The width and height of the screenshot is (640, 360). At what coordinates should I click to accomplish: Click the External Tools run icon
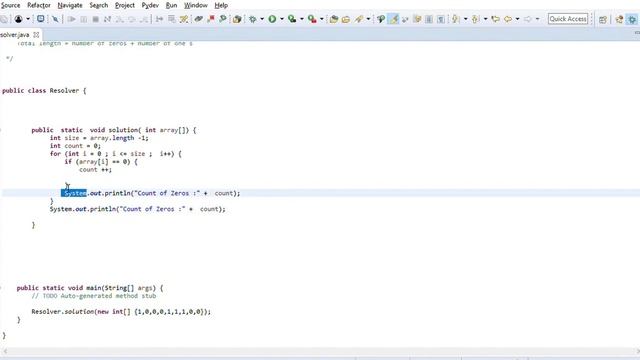click(x=312, y=19)
